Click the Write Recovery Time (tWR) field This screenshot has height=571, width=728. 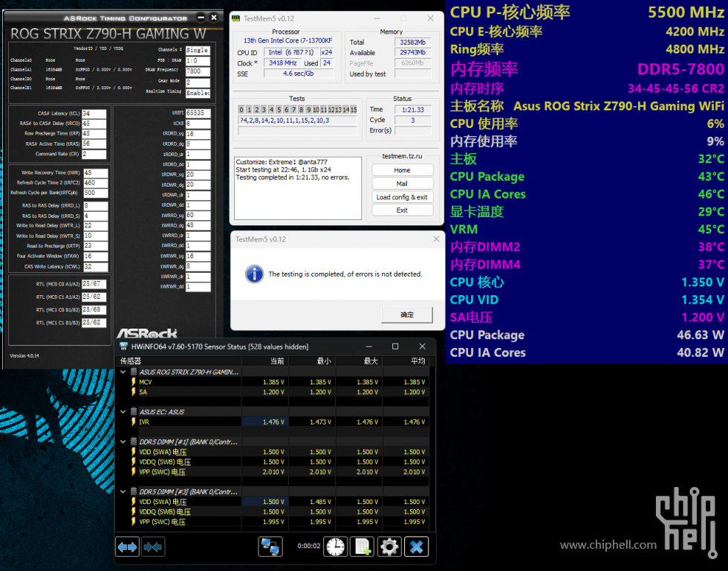click(96, 172)
